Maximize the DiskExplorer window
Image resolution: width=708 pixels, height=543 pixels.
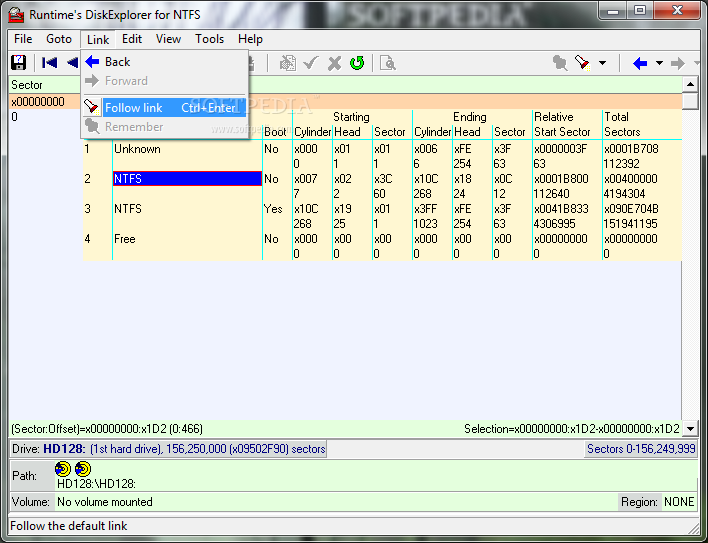coord(639,11)
